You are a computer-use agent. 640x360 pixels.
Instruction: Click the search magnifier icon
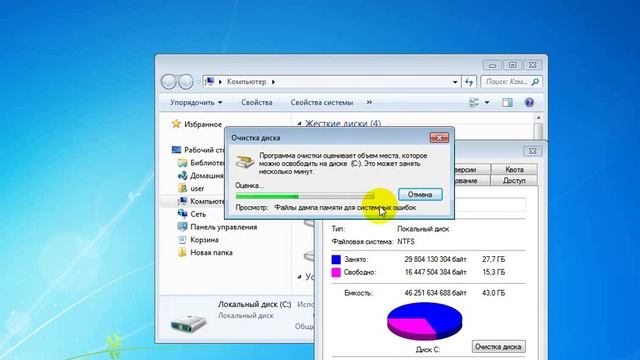[536, 82]
